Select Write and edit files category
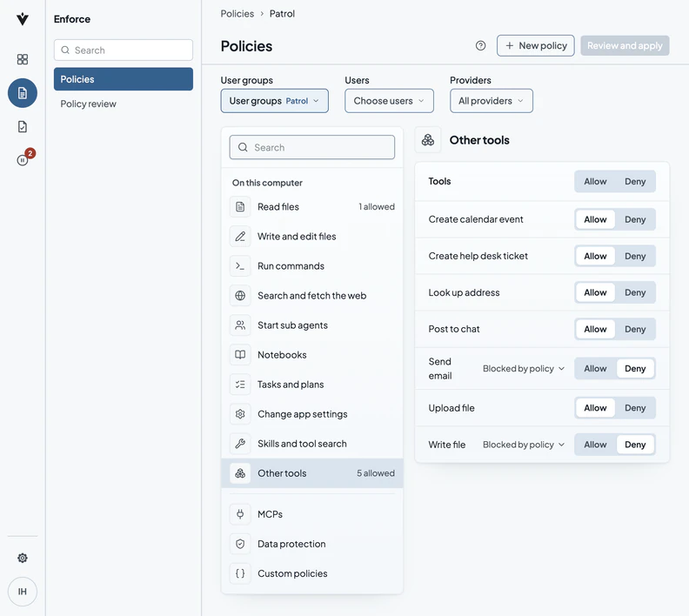689x616 pixels. click(x=312, y=237)
